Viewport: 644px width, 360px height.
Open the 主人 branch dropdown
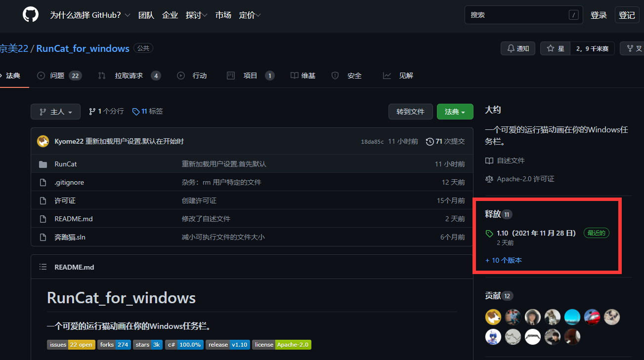point(55,111)
